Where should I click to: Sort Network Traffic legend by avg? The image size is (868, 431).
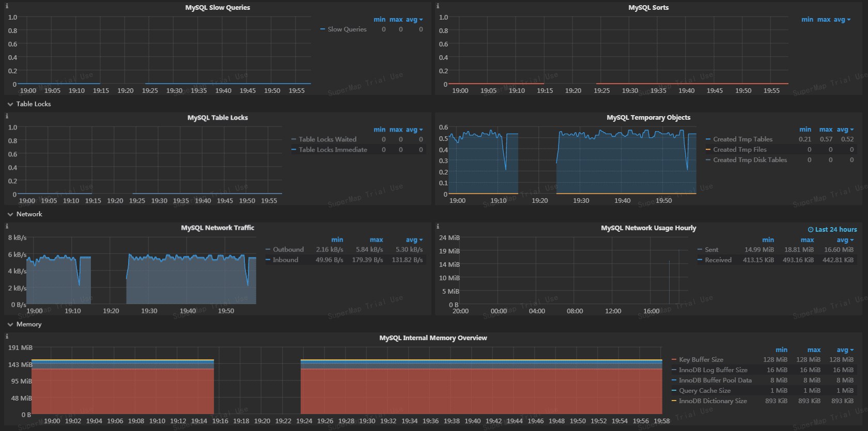point(414,240)
